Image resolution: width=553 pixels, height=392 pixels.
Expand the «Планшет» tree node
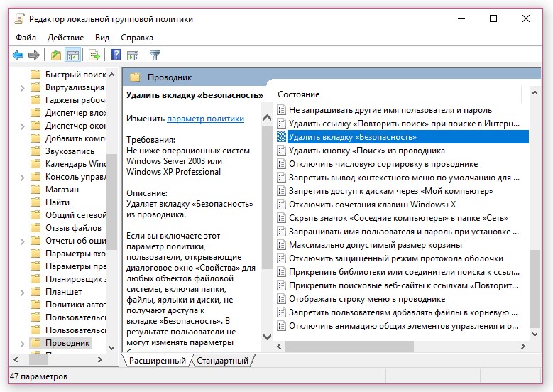[22, 292]
